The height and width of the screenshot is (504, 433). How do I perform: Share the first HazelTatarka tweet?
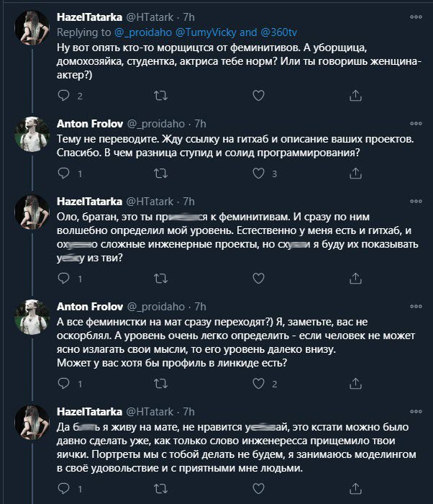[355, 96]
